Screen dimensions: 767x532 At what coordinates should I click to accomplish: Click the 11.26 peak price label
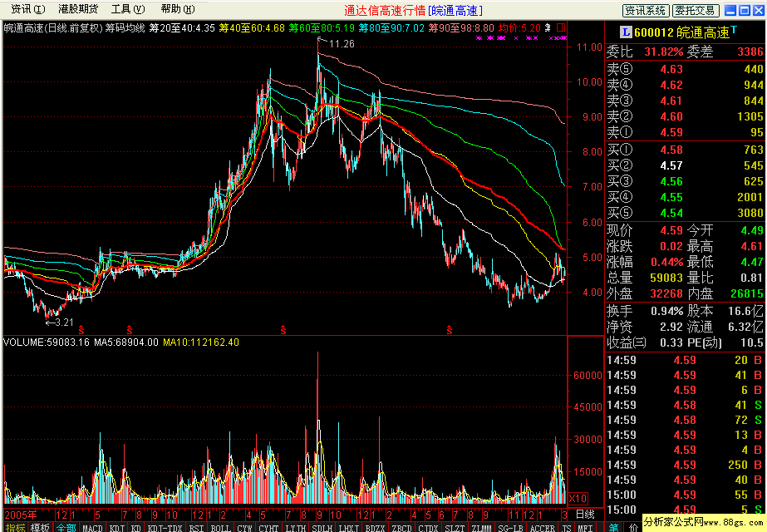pos(342,44)
